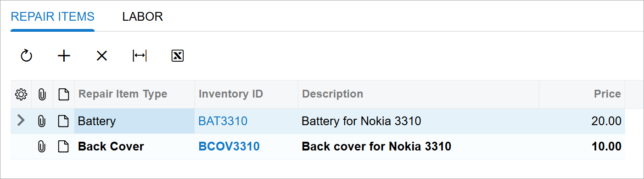Open the BAT3310 inventory link
This screenshot has height=179, width=644.
point(223,121)
